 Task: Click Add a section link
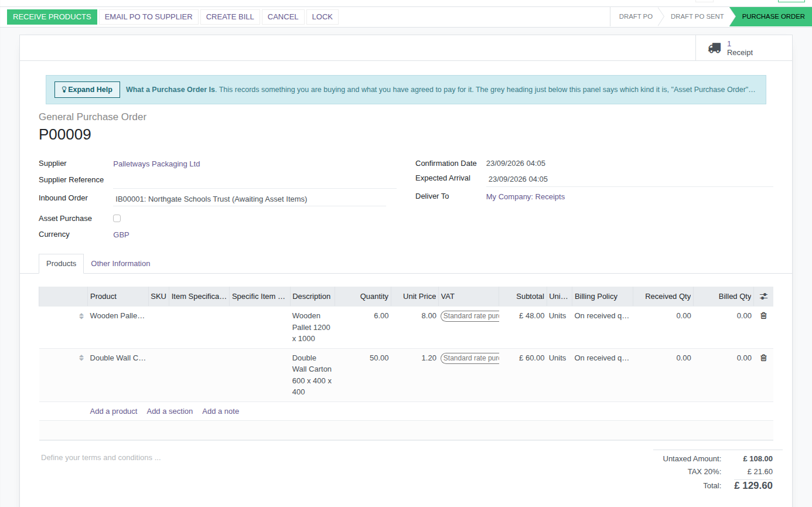coord(170,411)
